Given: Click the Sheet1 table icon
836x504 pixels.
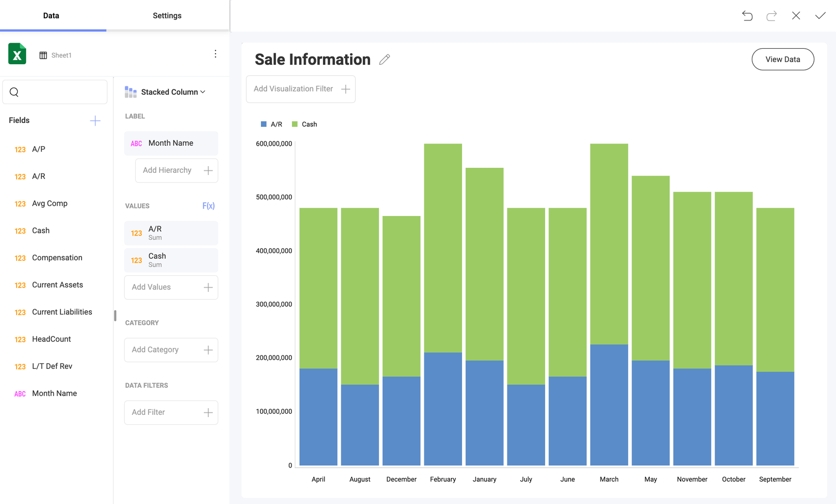Looking at the screenshot, I should coord(43,55).
